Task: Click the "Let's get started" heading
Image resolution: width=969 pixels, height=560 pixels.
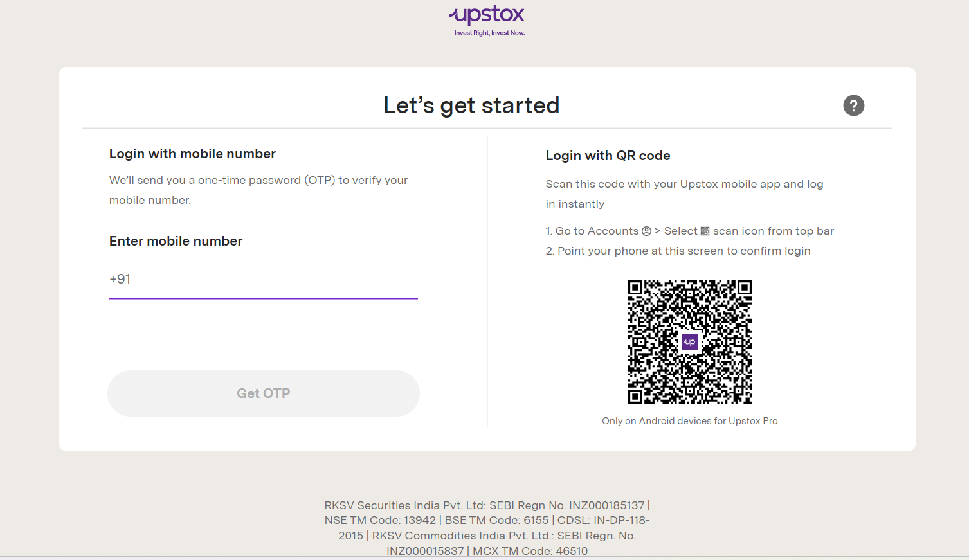Action: pos(471,105)
